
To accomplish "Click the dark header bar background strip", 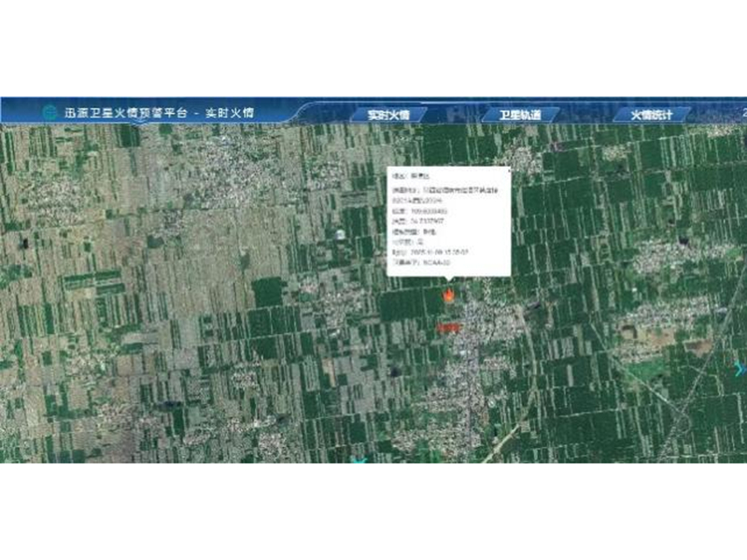I will (x=280, y=108).
